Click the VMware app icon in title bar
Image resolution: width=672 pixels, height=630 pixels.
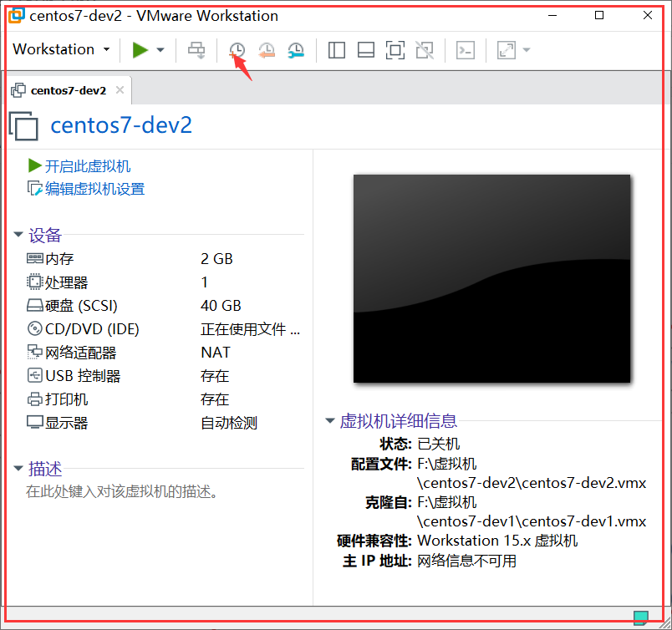click(16, 15)
